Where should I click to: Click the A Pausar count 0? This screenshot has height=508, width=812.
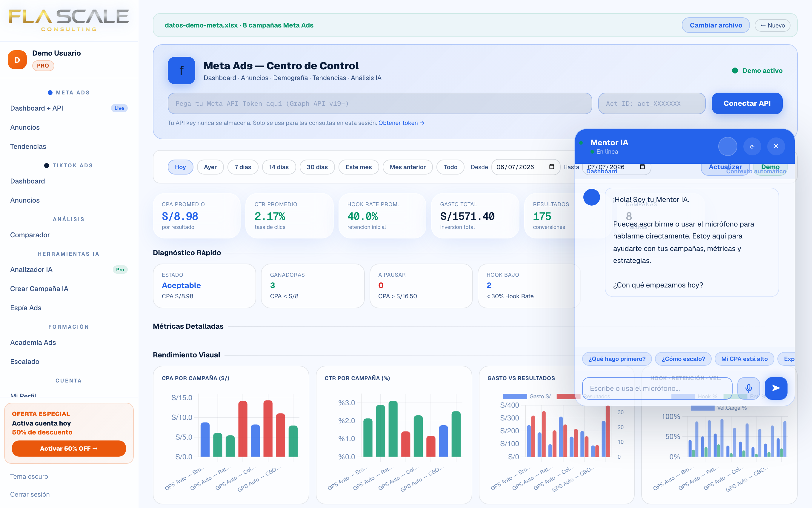point(381,285)
